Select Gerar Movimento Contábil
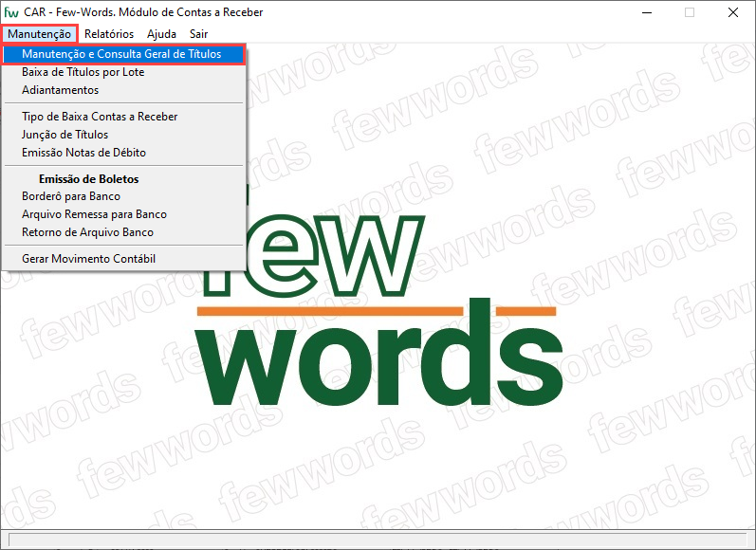Image resolution: width=756 pixels, height=550 pixels. point(124,259)
